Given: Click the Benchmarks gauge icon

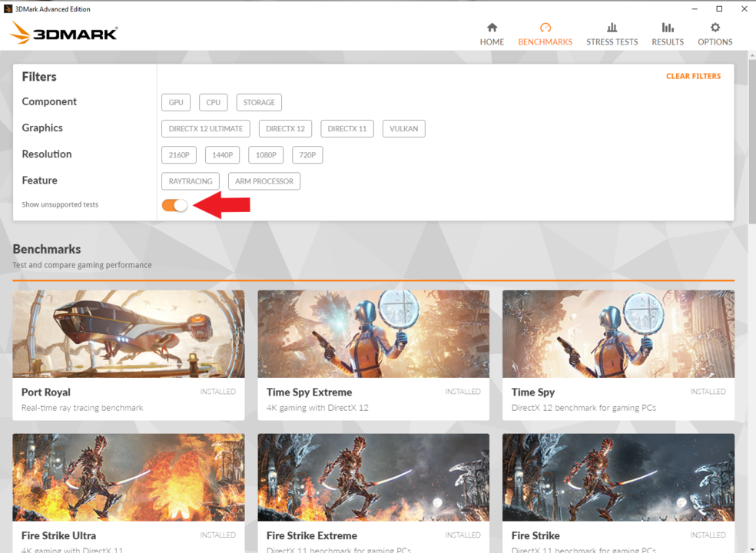Looking at the screenshot, I should pos(545,28).
